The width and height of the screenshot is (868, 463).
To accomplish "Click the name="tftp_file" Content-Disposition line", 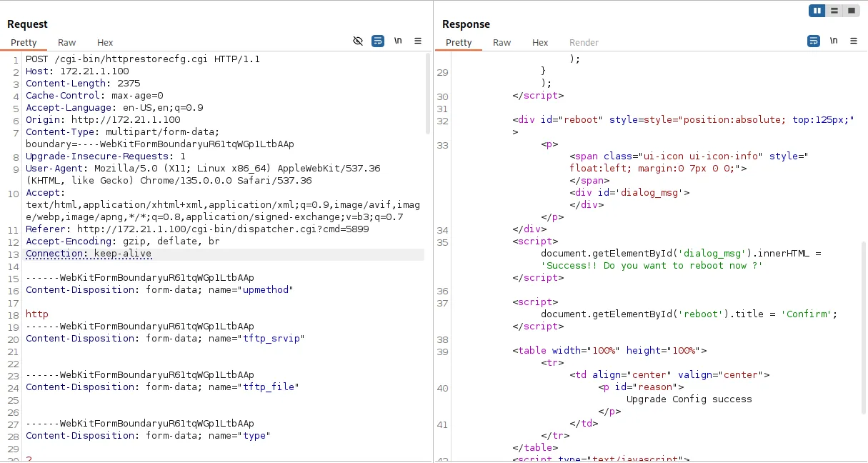I will pos(163,387).
